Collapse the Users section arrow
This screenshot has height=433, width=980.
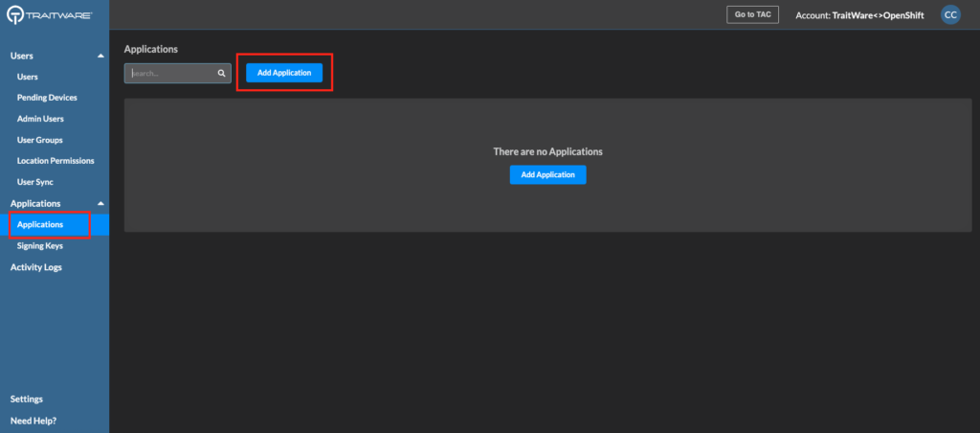(x=100, y=57)
